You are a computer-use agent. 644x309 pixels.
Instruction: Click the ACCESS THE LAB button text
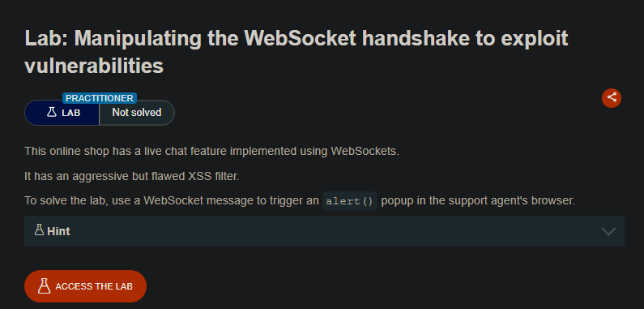(94, 286)
